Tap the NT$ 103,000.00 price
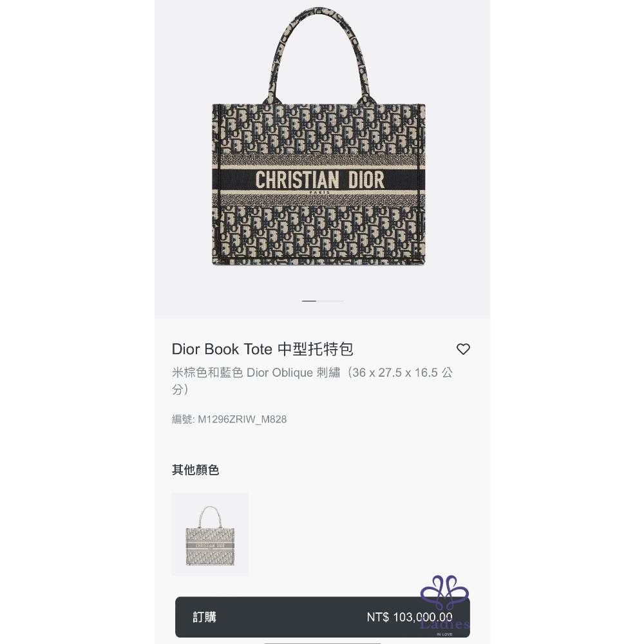This screenshot has height=644, width=644. click(x=410, y=617)
